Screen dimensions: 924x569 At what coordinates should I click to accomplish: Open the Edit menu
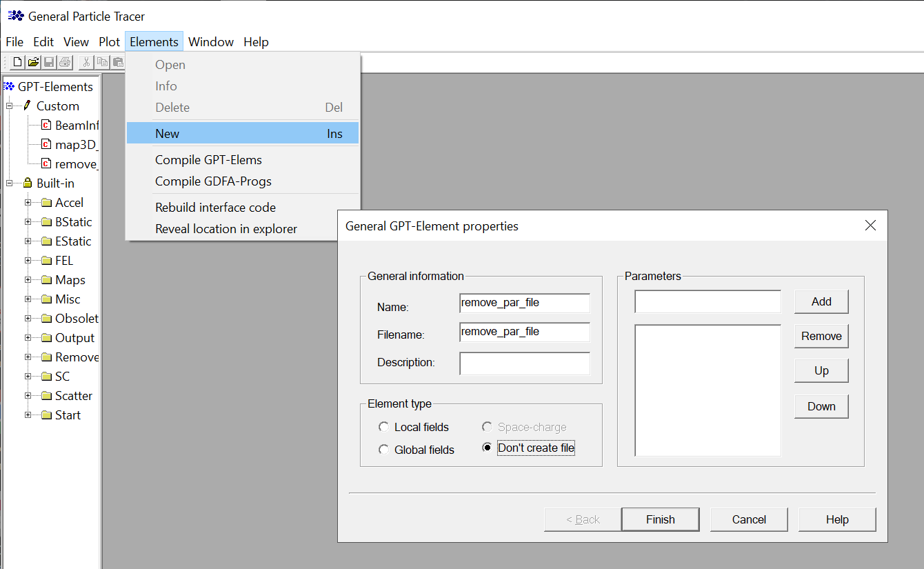[43, 42]
